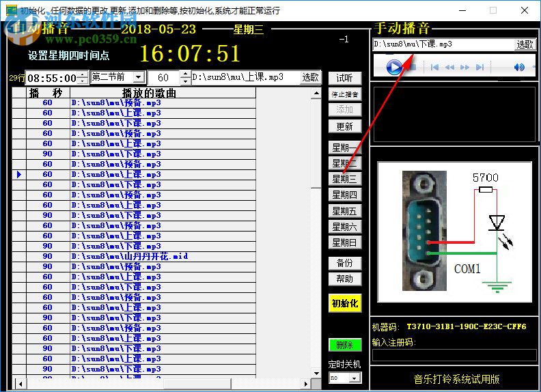Viewport: 541px width, 392px height.
Task: Click the D:\sun8\mu\下课.mp3 manual path field
Action: click(443, 44)
